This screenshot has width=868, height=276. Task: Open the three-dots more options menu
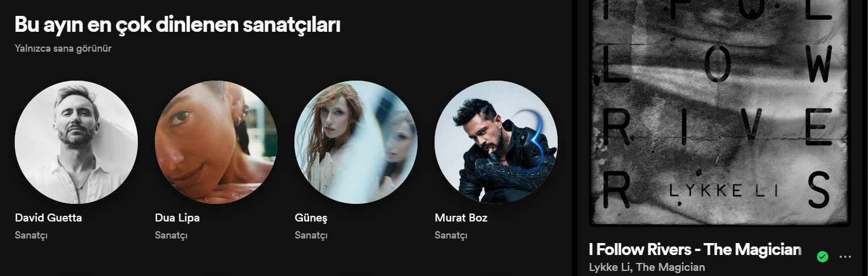coord(845,257)
